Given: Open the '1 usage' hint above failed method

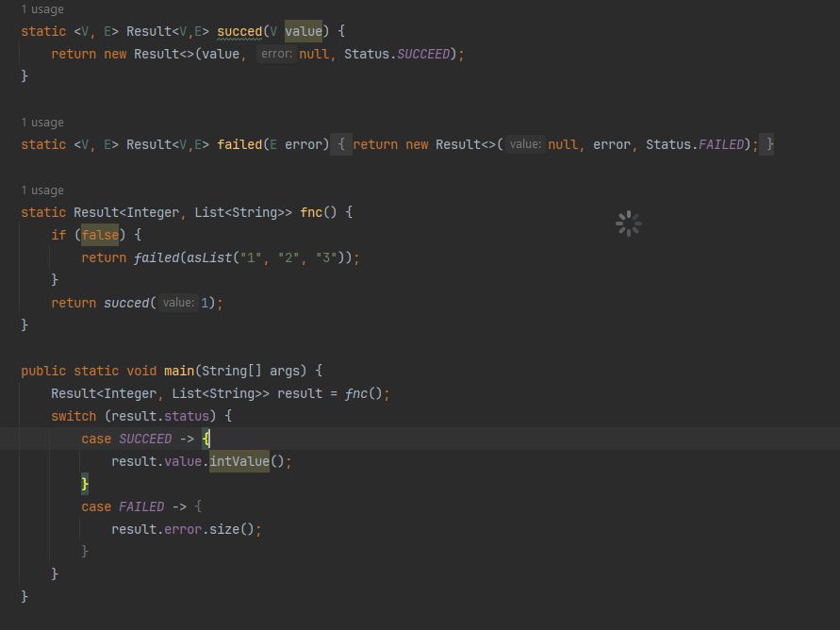Looking at the screenshot, I should click(x=42, y=123).
